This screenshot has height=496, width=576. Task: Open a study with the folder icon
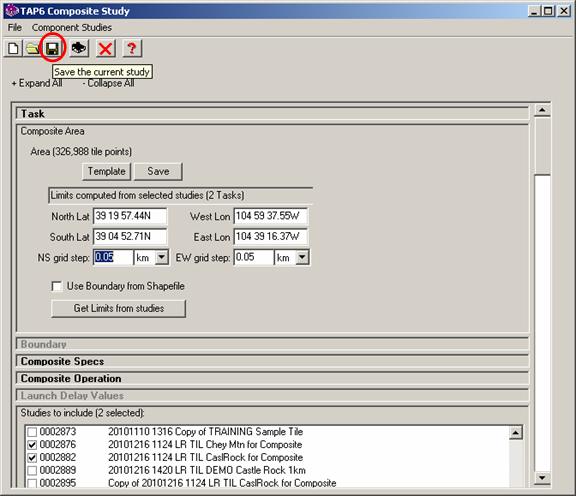pos(32,48)
